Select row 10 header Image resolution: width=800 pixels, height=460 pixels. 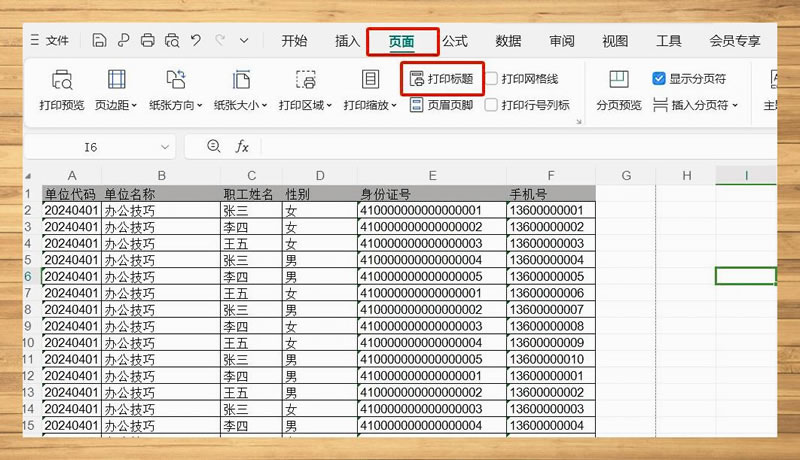(28, 343)
